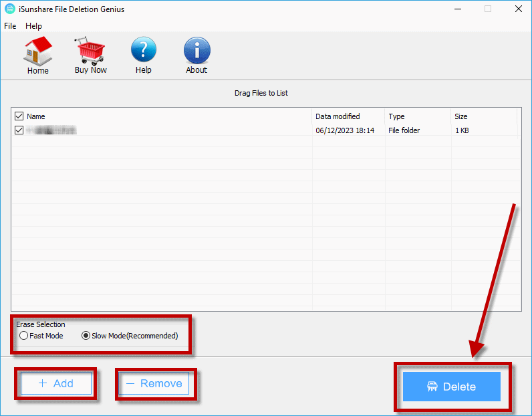Open Help via the question mark icon
This screenshot has width=532, height=416.
click(144, 55)
